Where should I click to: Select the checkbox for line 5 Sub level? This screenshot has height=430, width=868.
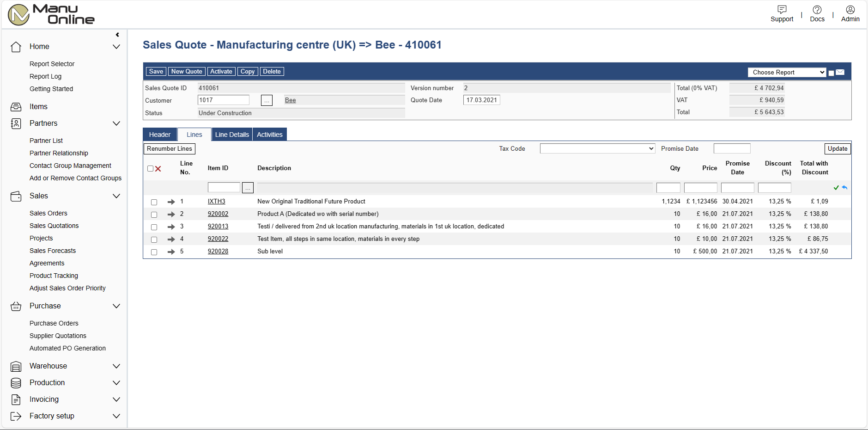(x=154, y=252)
